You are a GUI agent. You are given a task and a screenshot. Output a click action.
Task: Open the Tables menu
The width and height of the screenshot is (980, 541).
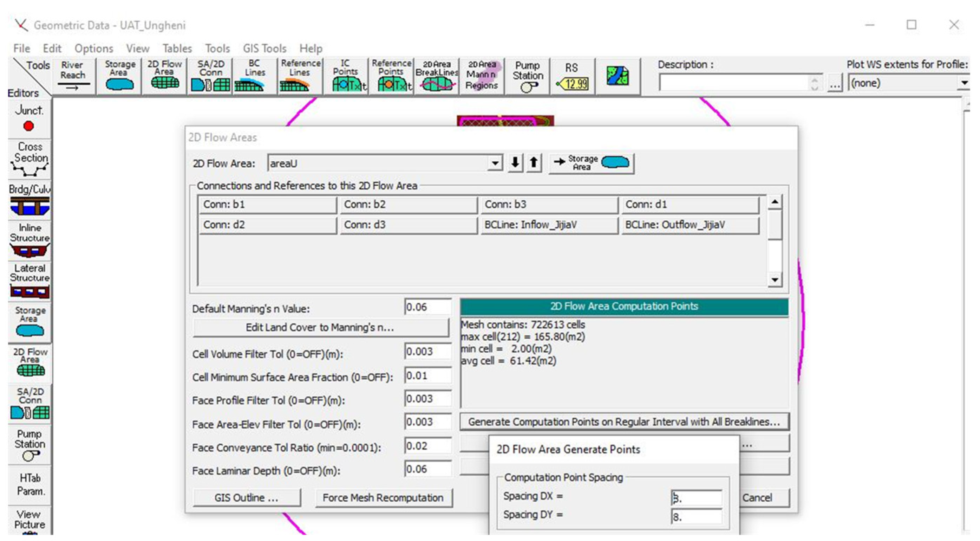click(177, 49)
